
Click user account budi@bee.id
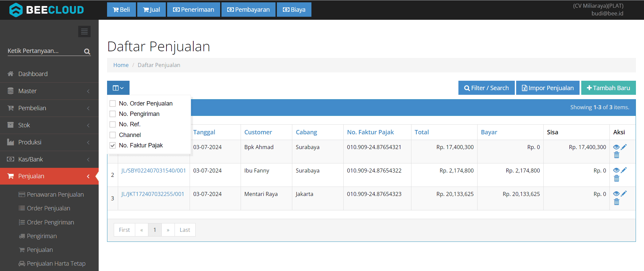tap(607, 13)
